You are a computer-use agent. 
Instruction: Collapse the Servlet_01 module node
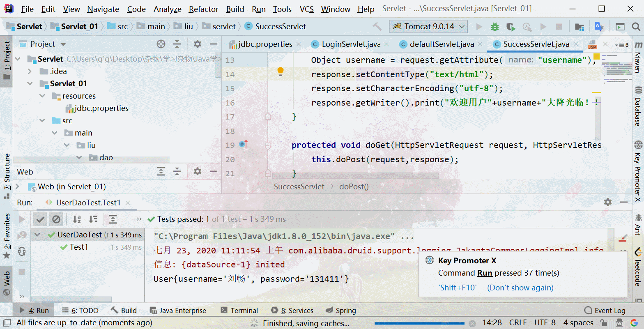30,84
